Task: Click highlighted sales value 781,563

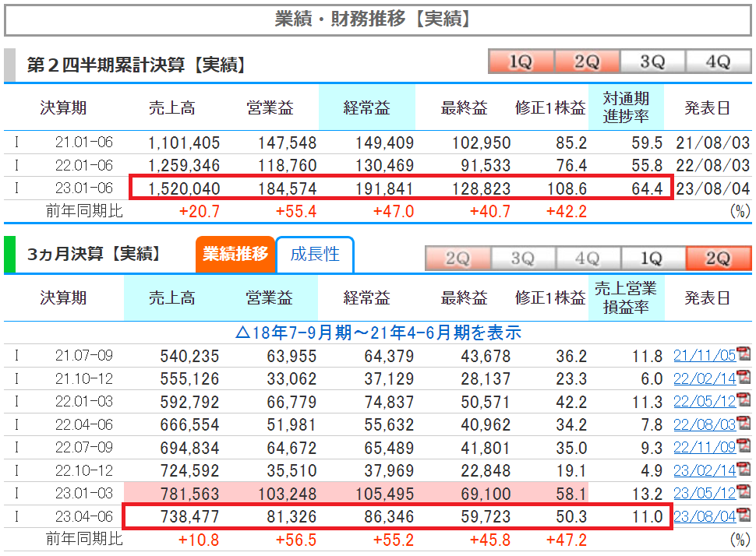Action: point(189,494)
